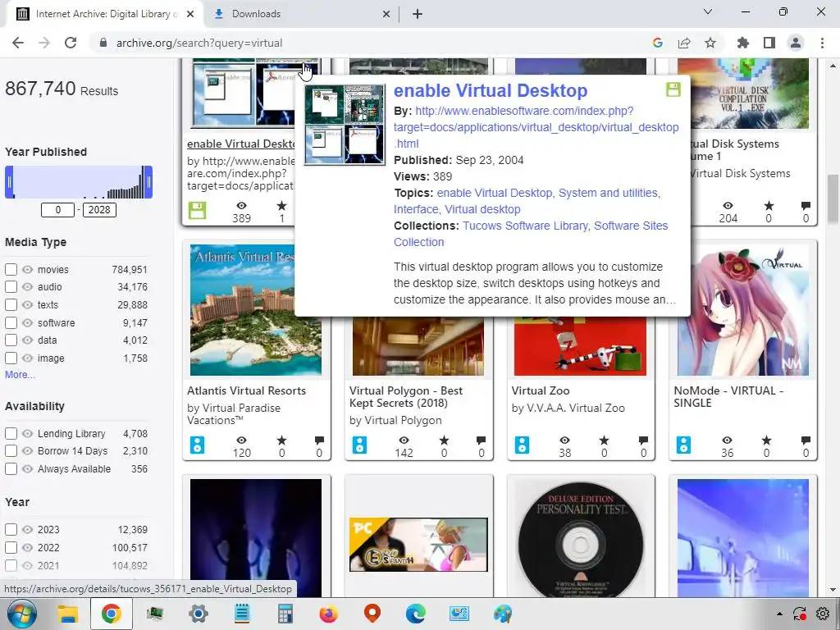This screenshot has height=630, width=840.
Task: Close the Downloads tab
Action: click(386, 14)
